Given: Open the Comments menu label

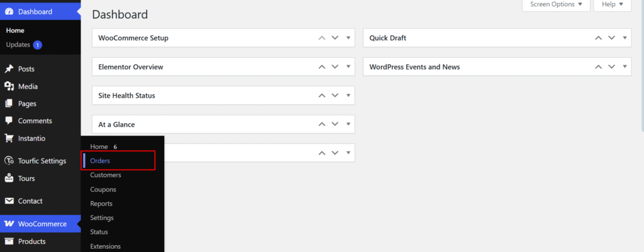Looking at the screenshot, I should tap(35, 121).
